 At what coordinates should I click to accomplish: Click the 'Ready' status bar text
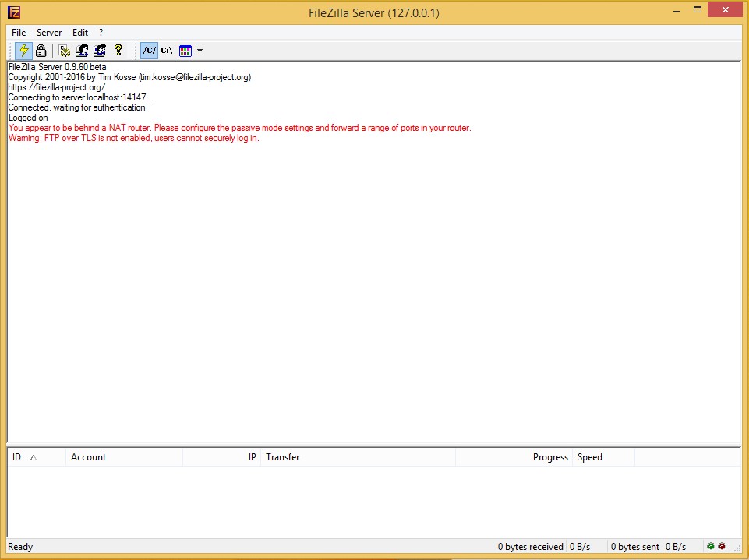tap(20, 547)
